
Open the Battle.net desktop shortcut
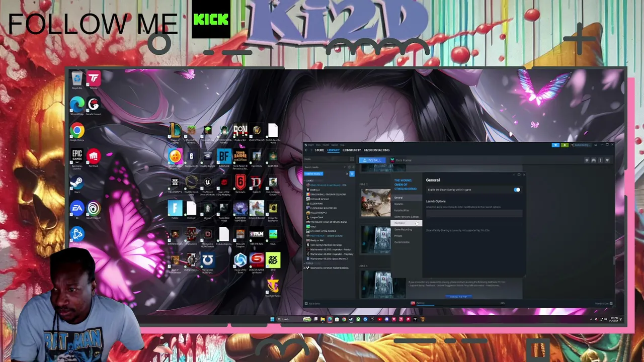(x=77, y=236)
